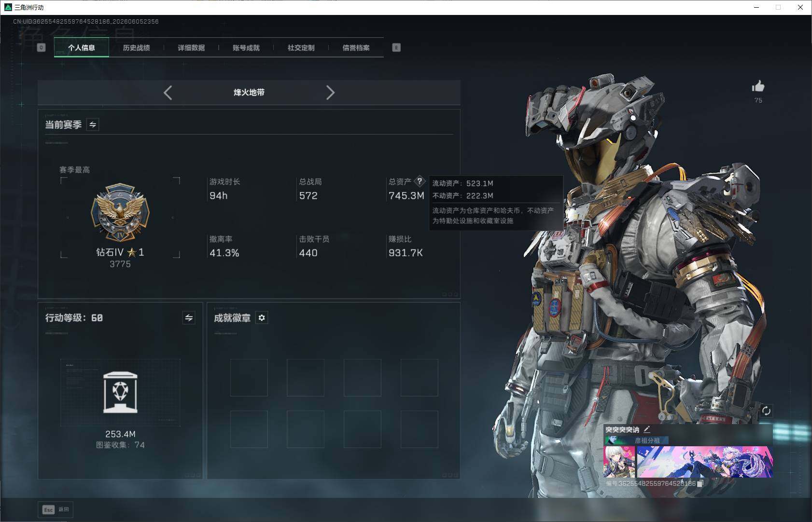Viewport: 812px width, 522px height.
Task: Switch to the 个人信息 tab
Action: pyautogui.click(x=82, y=47)
